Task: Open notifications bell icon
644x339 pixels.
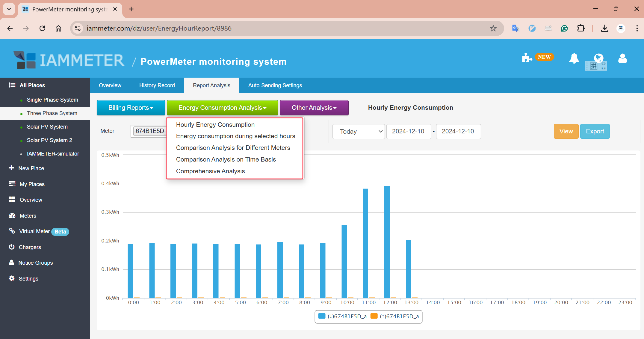Action: (574, 58)
